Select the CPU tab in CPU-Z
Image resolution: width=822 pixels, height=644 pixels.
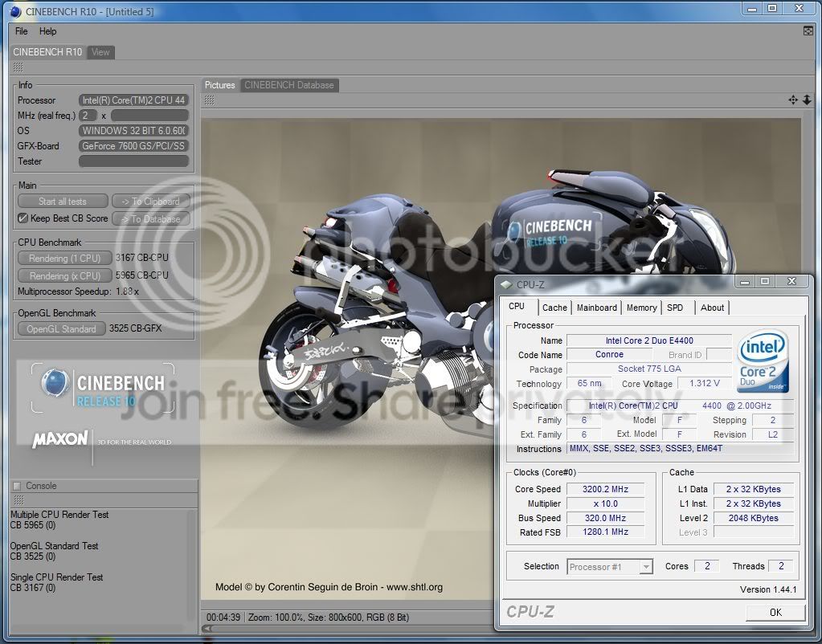click(x=517, y=307)
